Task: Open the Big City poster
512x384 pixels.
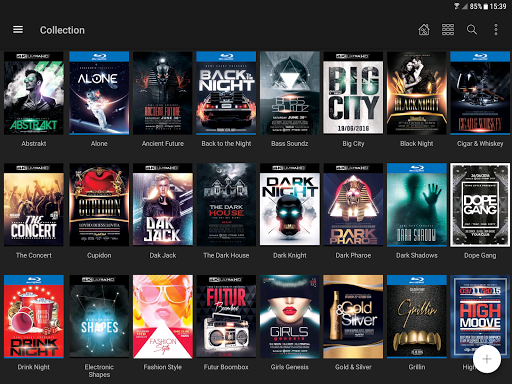Action: (353, 93)
